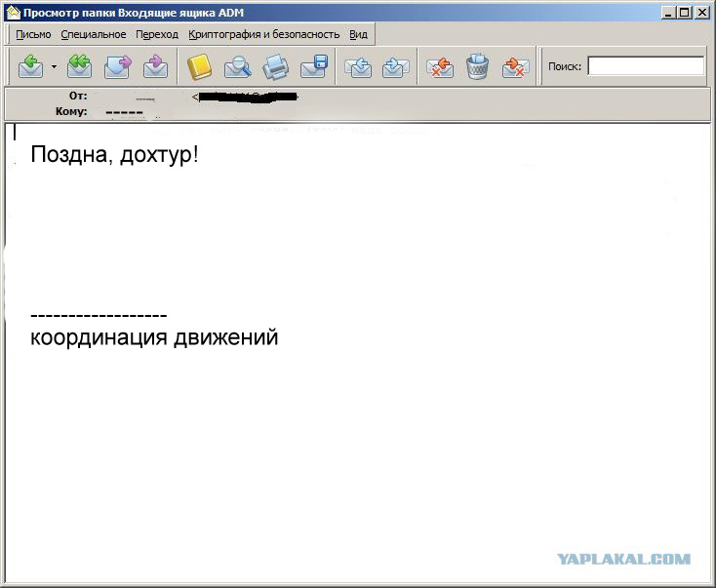Close the message viewer window

[701, 13]
